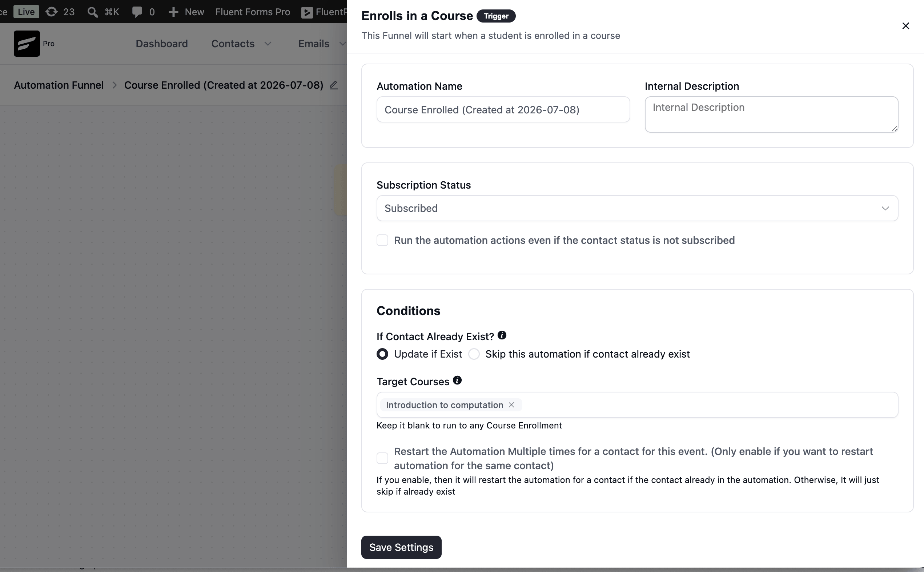The width and height of the screenshot is (924, 572).
Task: Click the Trigger badge
Action: pyautogui.click(x=496, y=16)
